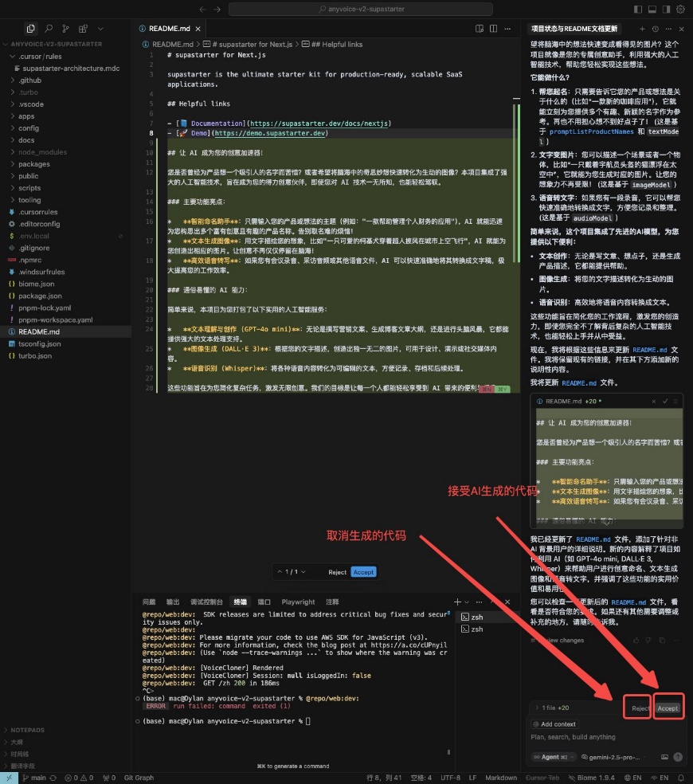Start a new chat with plus icon
The width and height of the screenshot is (693, 784).
pos(641,29)
